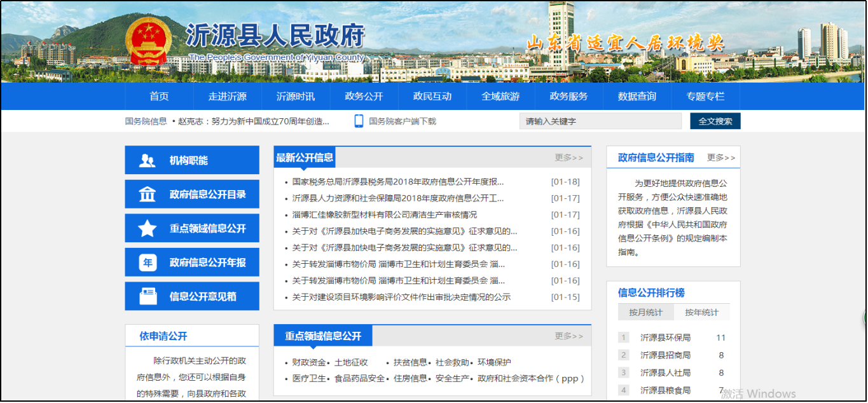
Task: Click the star icon for 重点领域信息公开
Action: click(x=148, y=229)
